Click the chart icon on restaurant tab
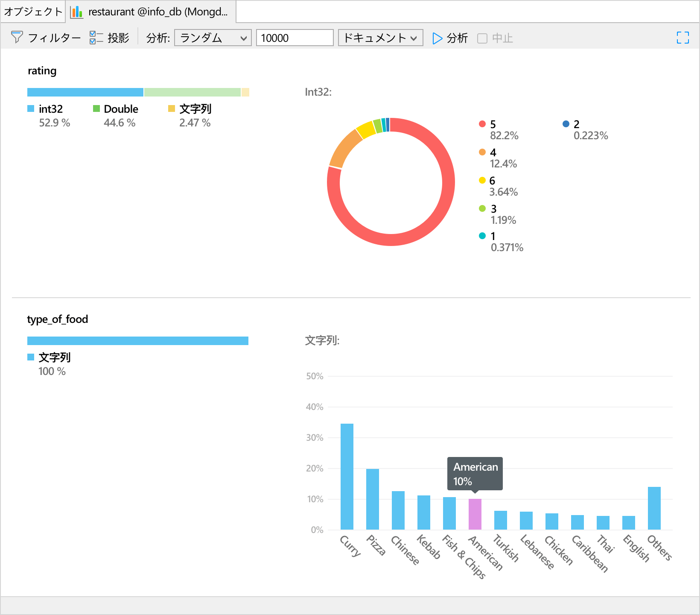700x615 pixels. tap(77, 12)
